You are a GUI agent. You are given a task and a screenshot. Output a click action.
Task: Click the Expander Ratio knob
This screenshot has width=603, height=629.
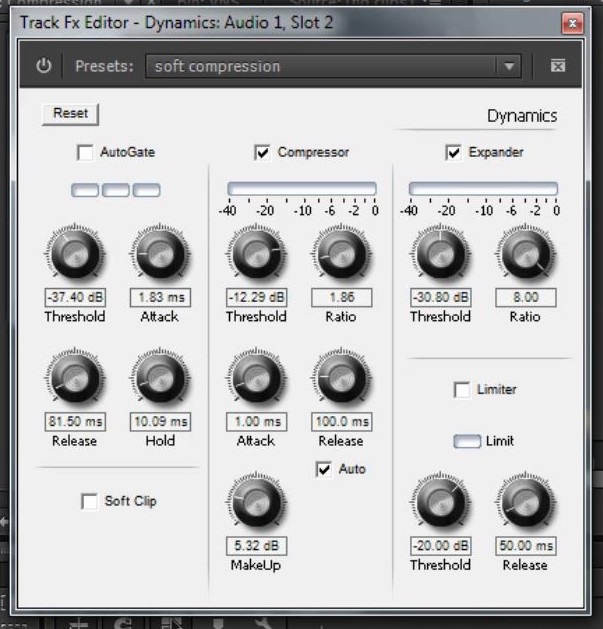click(526, 253)
